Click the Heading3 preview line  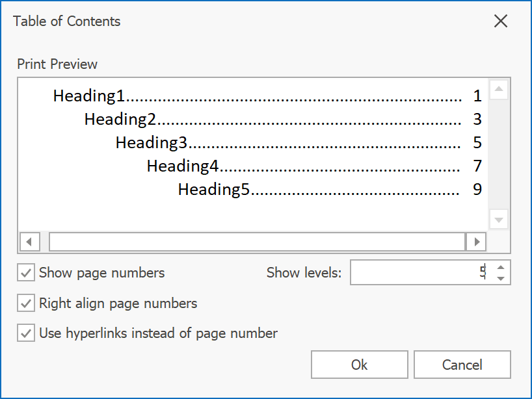point(152,143)
